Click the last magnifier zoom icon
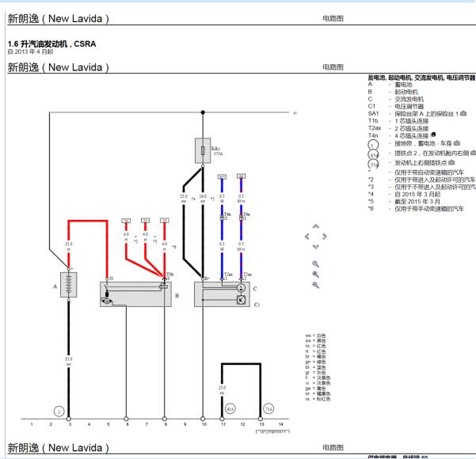This screenshot has height=459, width=476. (316, 285)
